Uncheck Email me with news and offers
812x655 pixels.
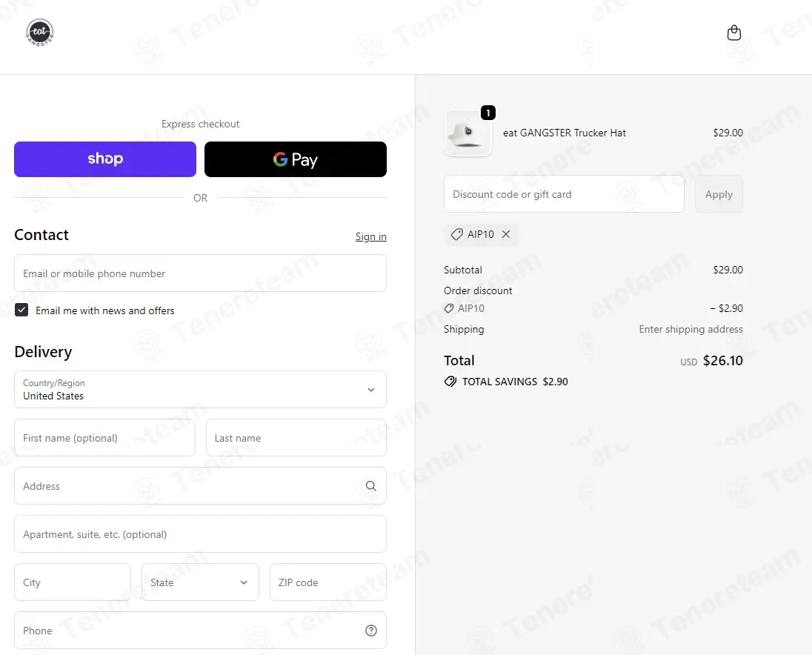pos(21,310)
